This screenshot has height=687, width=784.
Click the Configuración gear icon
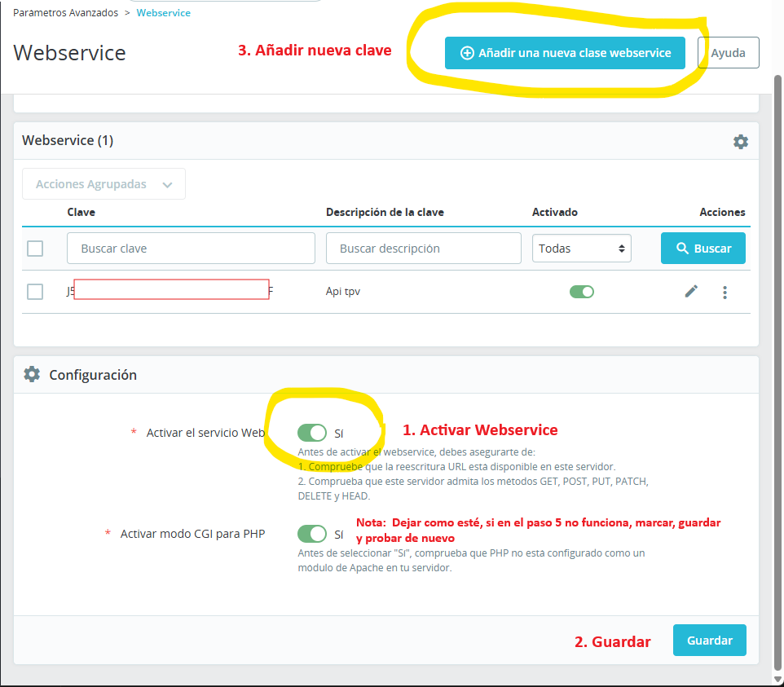(32, 375)
